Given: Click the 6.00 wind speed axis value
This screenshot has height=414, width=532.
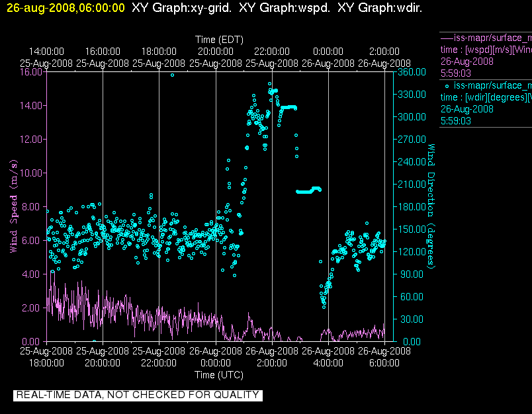Looking at the screenshot, I should pyautogui.click(x=31, y=241).
